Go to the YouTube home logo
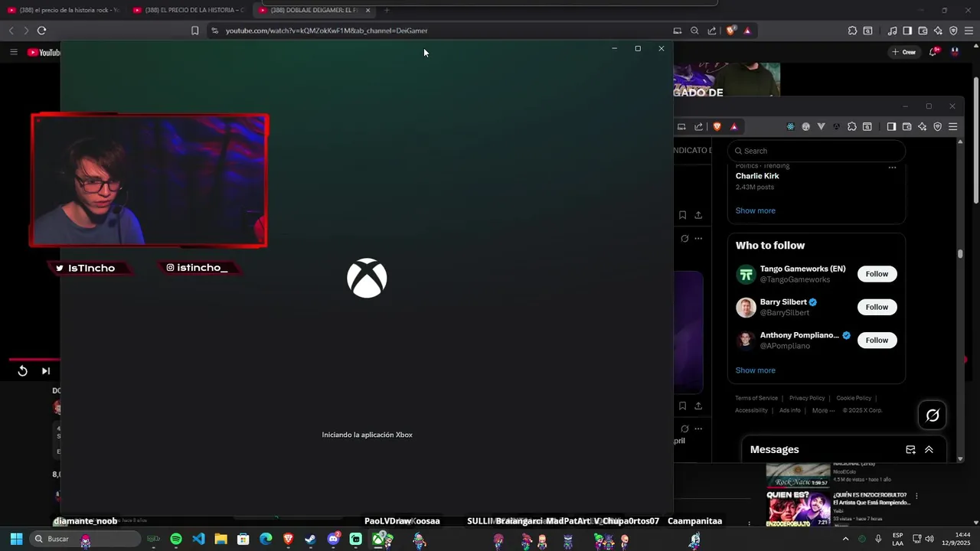This screenshot has width=980, height=551. tap(44, 52)
